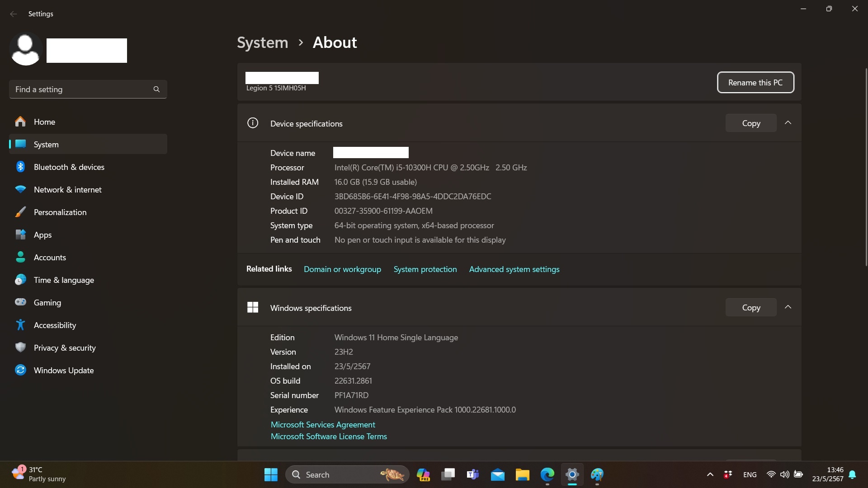Click the OS build value 22631.2861
This screenshot has width=868, height=488.
tap(353, 381)
